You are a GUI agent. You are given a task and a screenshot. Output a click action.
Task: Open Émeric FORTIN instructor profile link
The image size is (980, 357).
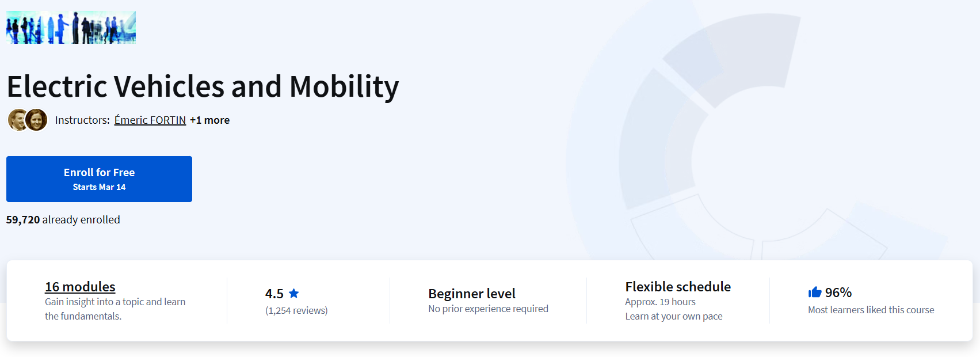tap(150, 120)
